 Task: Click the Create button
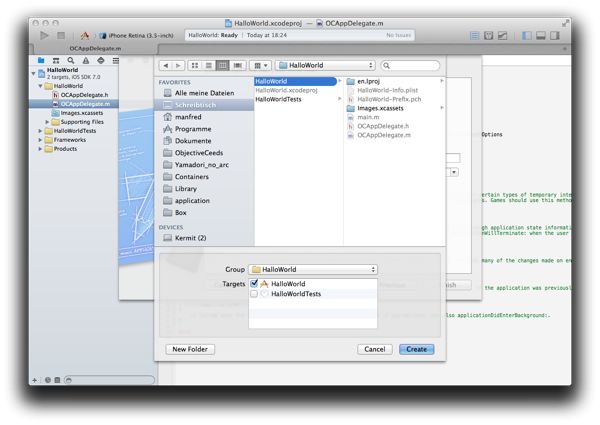tap(416, 349)
